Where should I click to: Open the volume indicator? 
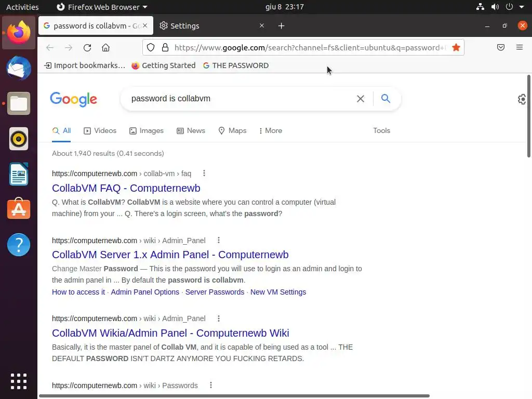point(495,7)
